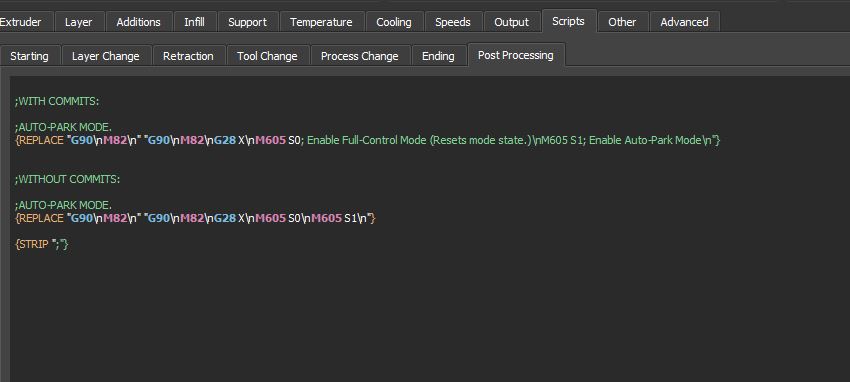The image size is (850, 382).
Task: Click the REPLACE line ending with 'M605 S1\n"}'
Action: pos(195,218)
